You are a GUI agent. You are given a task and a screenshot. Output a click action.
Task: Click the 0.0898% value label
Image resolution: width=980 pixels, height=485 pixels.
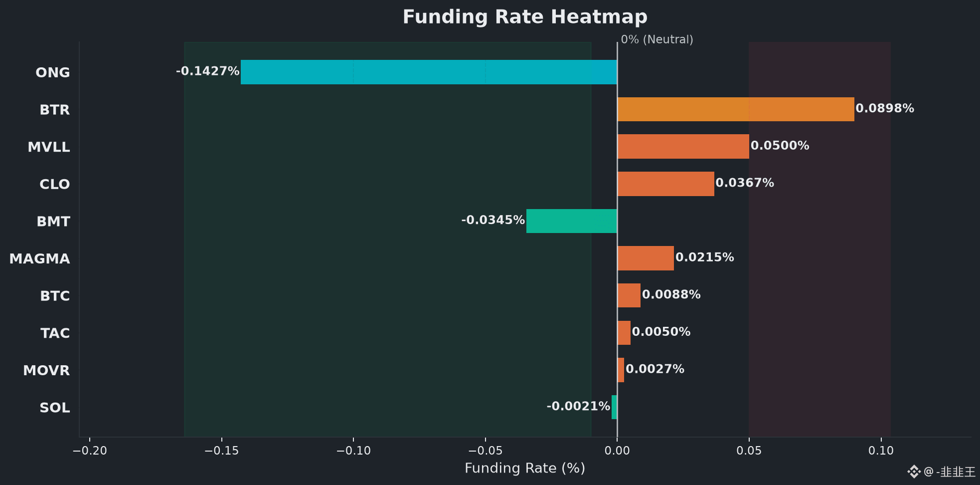coord(885,108)
